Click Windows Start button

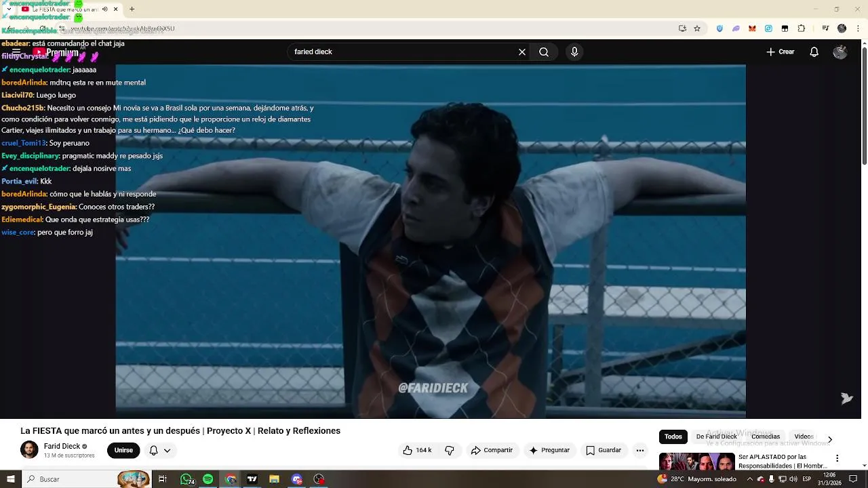(x=10, y=479)
